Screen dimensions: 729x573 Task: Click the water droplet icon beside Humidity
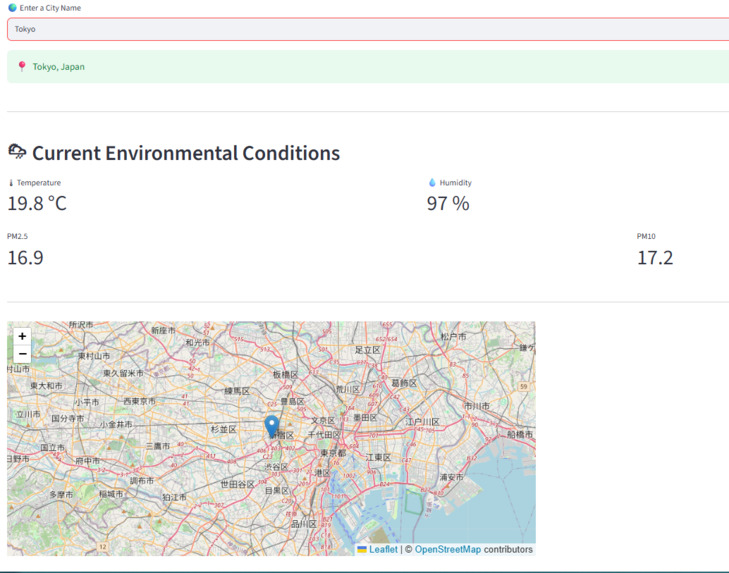tap(432, 182)
